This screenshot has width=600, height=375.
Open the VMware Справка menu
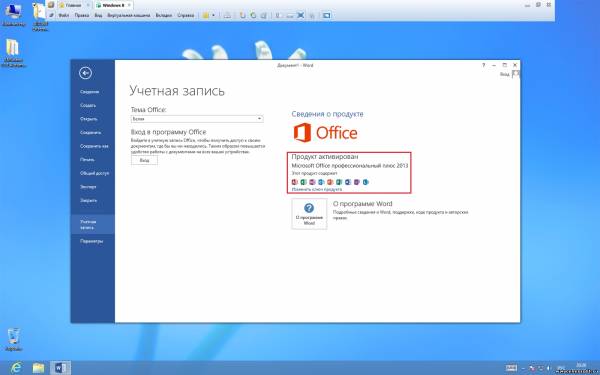[x=186, y=15]
